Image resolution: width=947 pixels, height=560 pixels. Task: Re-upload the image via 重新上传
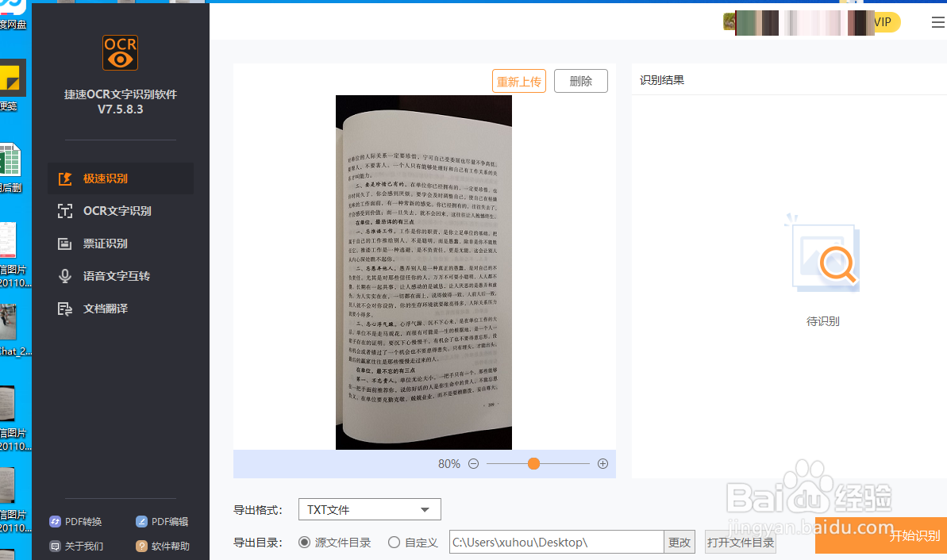[518, 80]
